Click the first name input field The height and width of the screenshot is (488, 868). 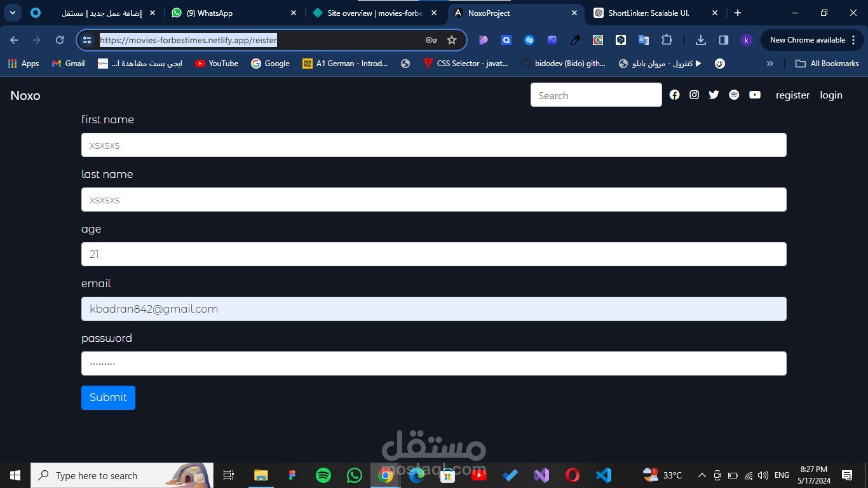coord(434,145)
